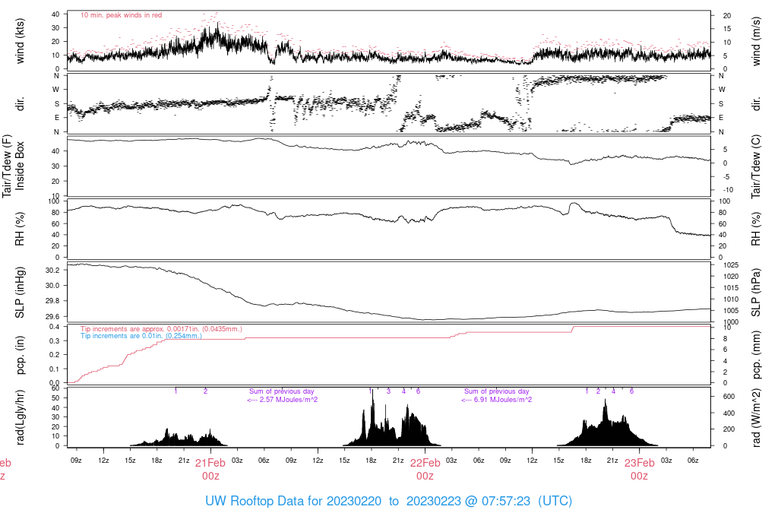Image resolution: width=778 pixels, height=532 pixels.
Task: Select the blue "Tip increments are 0.01in." note
Action: coord(141,336)
